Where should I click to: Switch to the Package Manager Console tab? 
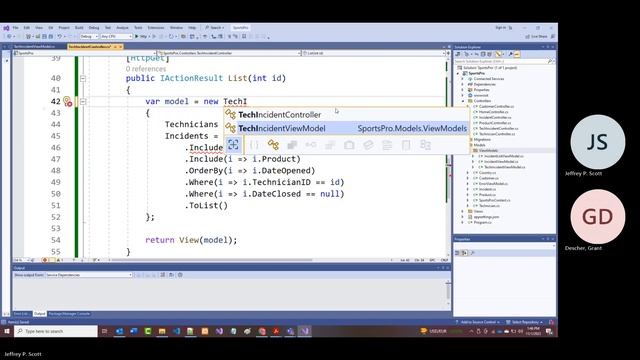pos(69,314)
